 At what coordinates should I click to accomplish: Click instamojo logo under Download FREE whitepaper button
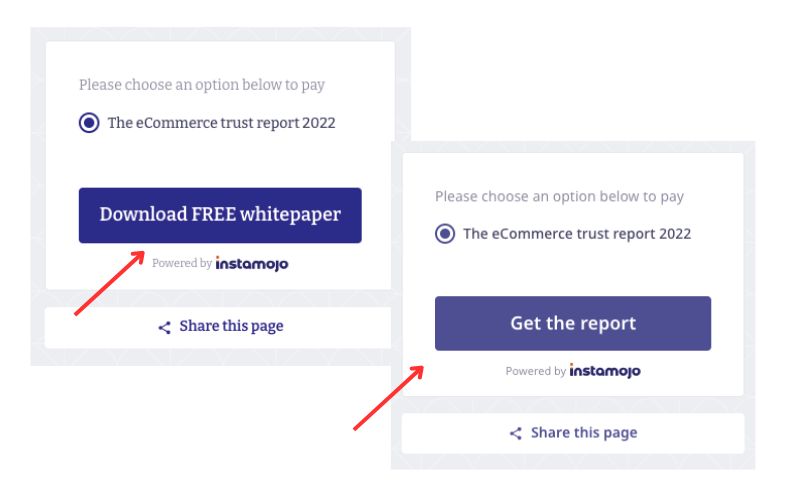(x=251, y=264)
